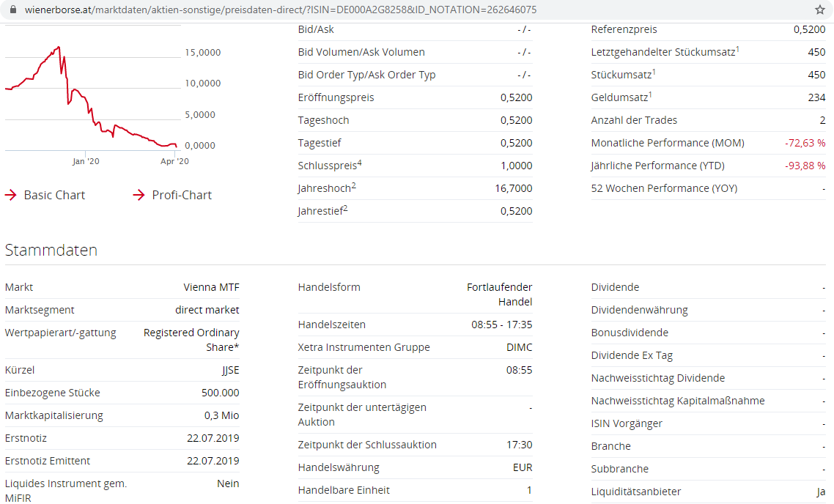The width and height of the screenshot is (834, 504).
Task: Click the Kürzel value JJSE
Action: tap(230, 370)
